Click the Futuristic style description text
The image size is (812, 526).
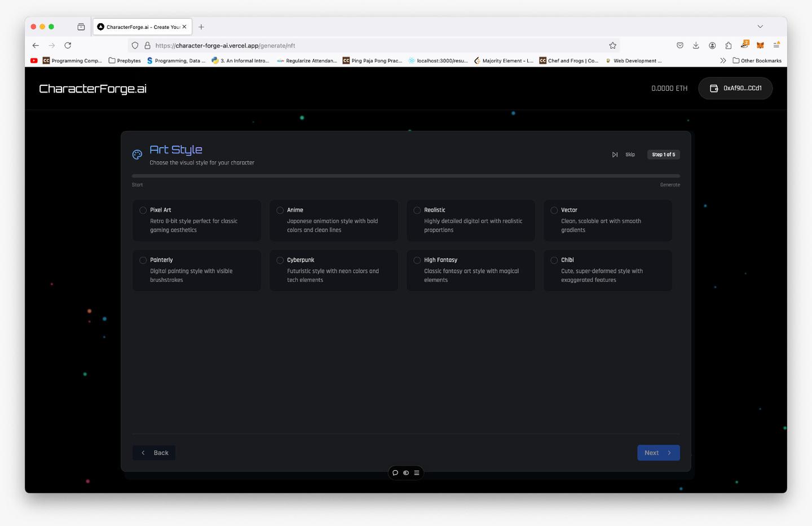[333, 275]
